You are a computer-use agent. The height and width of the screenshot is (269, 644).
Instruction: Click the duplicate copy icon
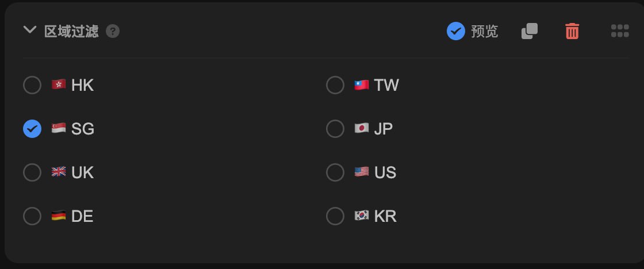(x=530, y=31)
